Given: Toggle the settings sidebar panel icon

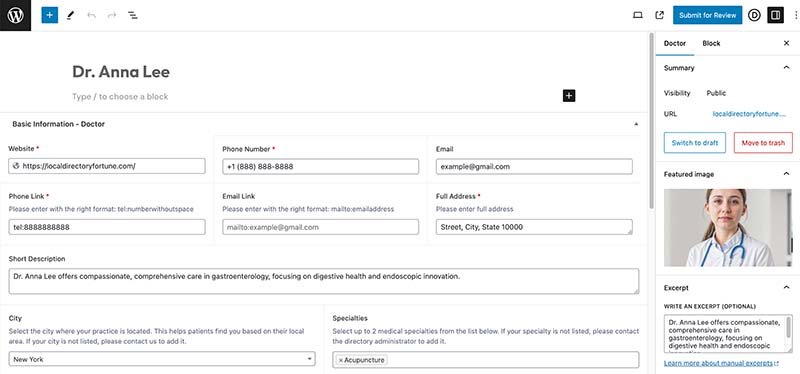Looking at the screenshot, I should [x=776, y=15].
